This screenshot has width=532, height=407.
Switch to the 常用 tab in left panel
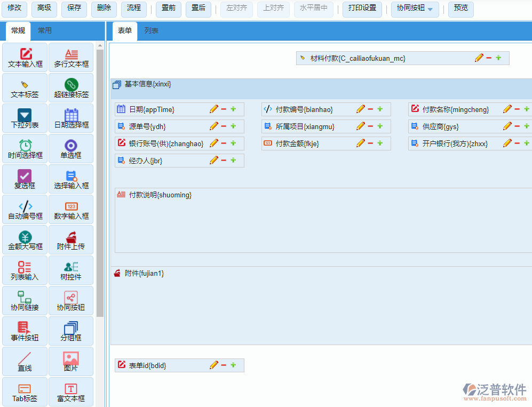coord(45,31)
